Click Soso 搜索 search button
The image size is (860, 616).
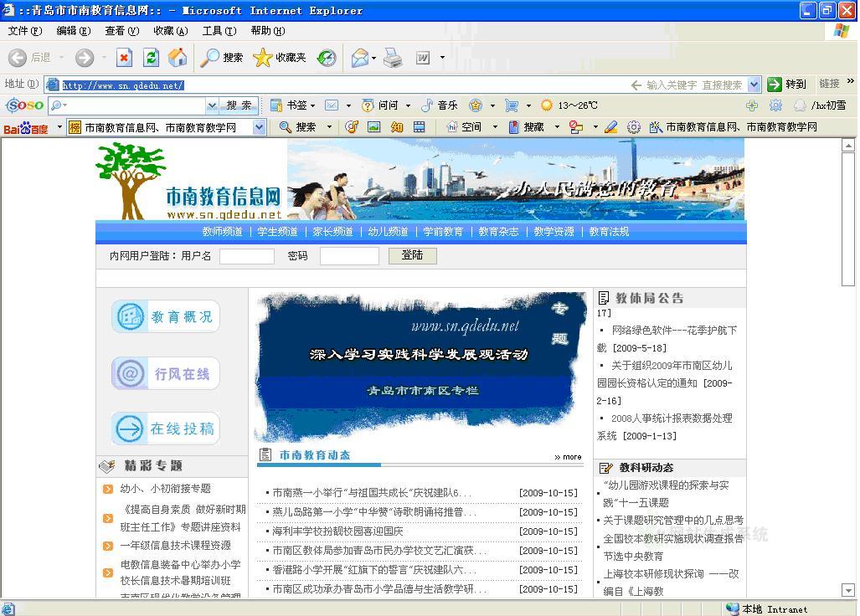(x=239, y=105)
